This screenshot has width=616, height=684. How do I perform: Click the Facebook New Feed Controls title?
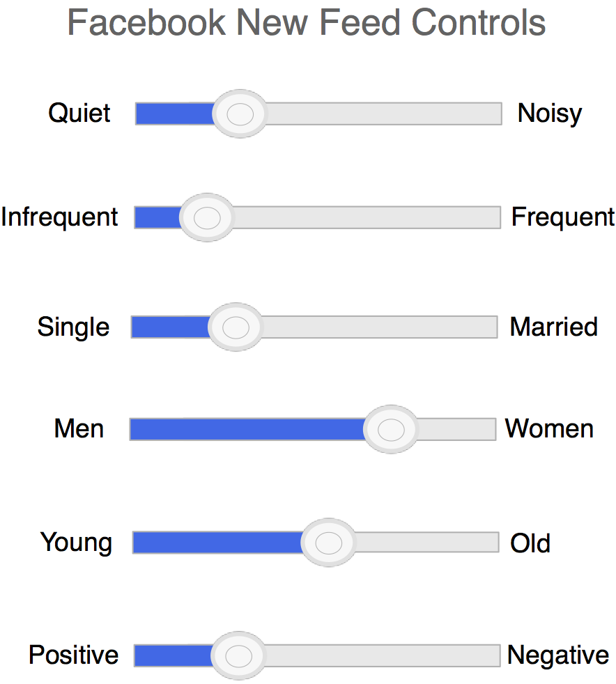click(x=307, y=23)
